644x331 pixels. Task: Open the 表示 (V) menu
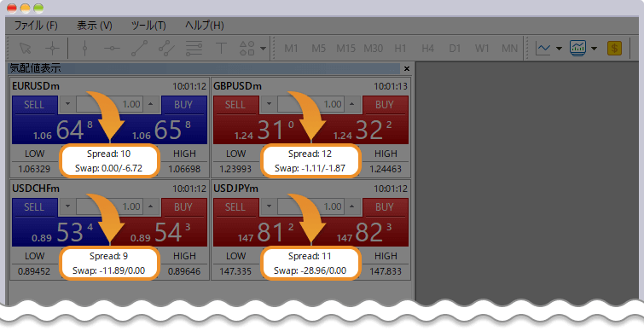pos(95,26)
